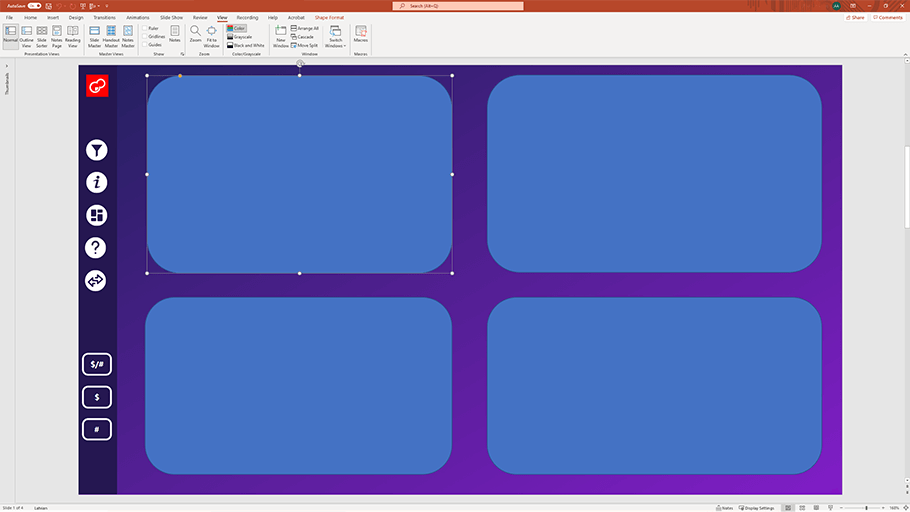Click the Macros icon
910x512 pixels.
(x=360, y=35)
